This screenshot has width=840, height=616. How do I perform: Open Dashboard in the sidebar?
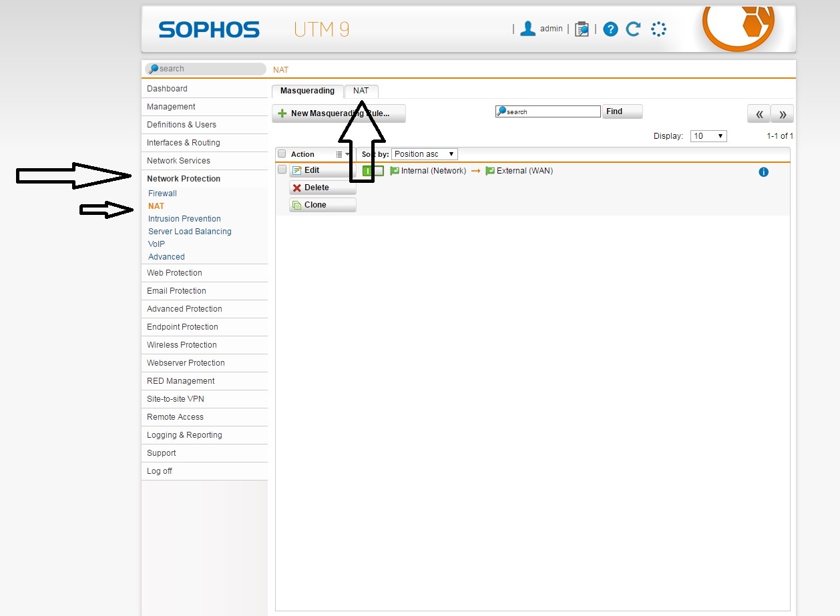pos(204,89)
